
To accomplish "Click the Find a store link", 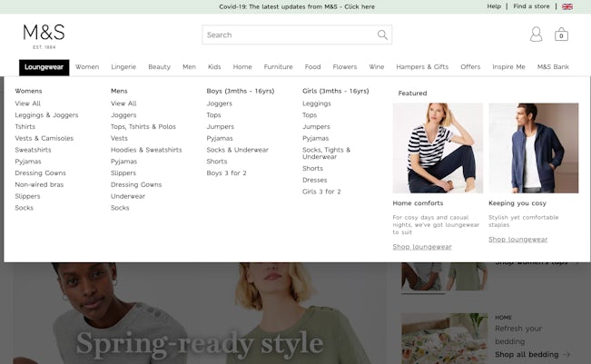I will tap(531, 6).
